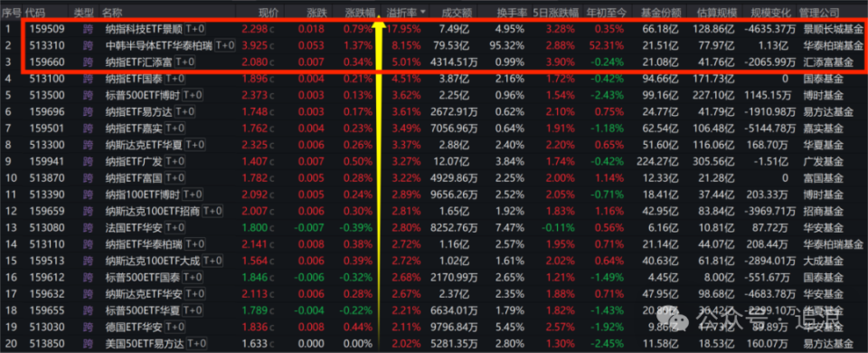Click the 管理公司 column header
Image resolution: width=868 pixels, height=353 pixels.
(x=819, y=12)
